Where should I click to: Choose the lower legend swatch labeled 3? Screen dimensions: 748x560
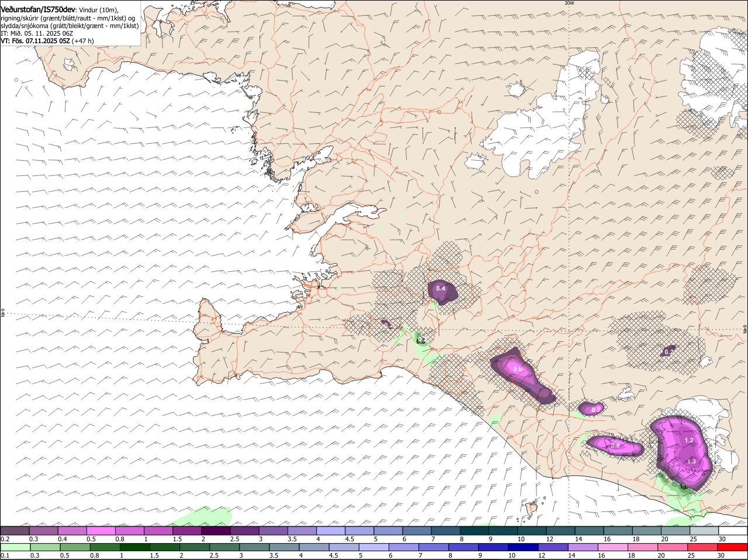point(254,547)
